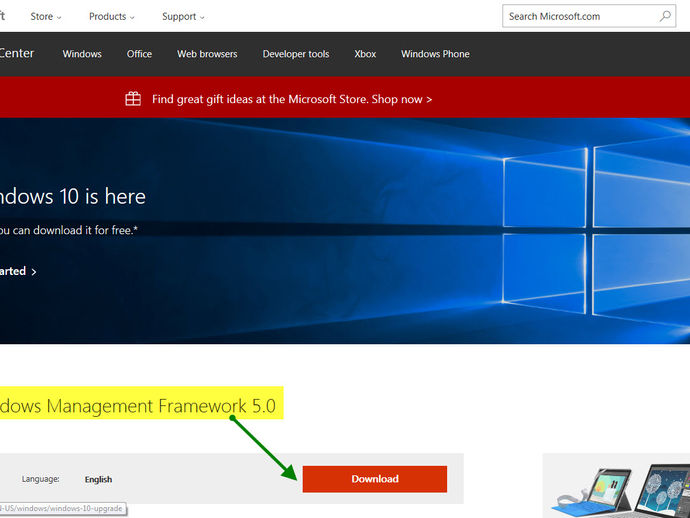690x518 pixels.
Task: Click the download it for free text
Action: (69, 230)
